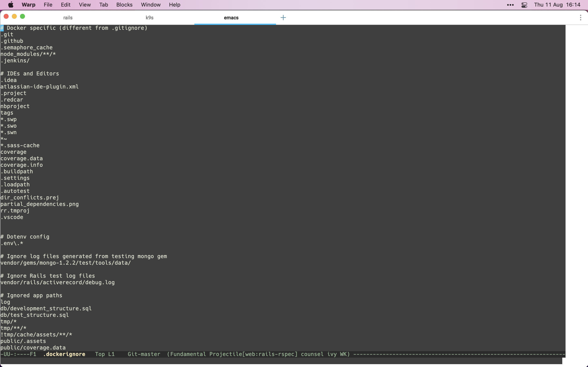Open the Tab menu

pos(104,5)
